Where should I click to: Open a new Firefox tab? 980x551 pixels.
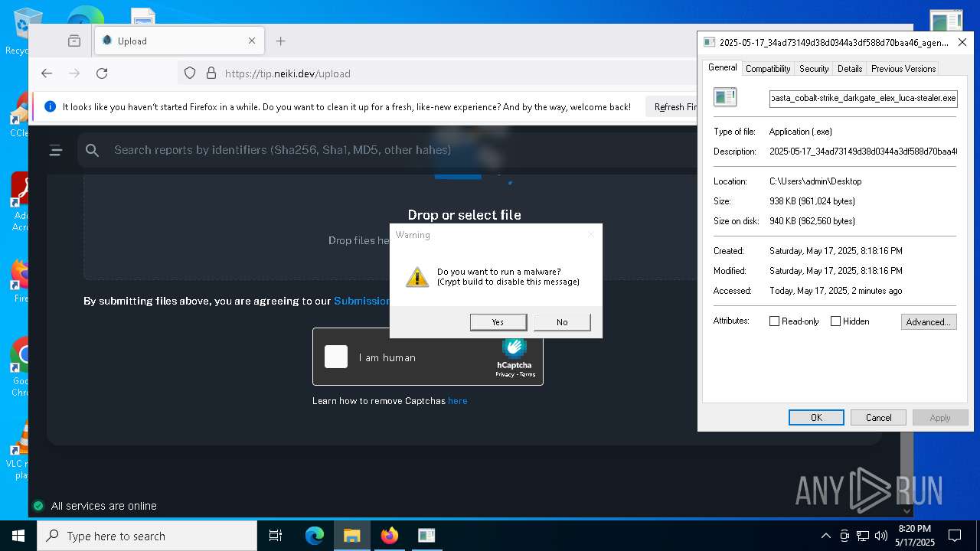click(280, 41)
